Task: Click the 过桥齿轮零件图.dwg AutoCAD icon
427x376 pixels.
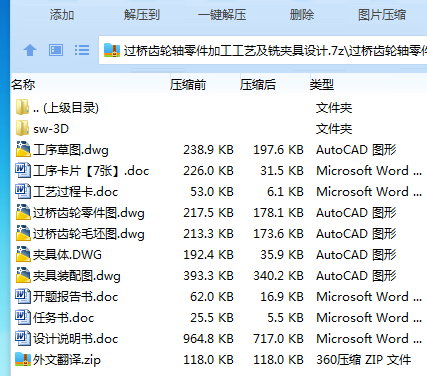Action: (x=23, y=212)
